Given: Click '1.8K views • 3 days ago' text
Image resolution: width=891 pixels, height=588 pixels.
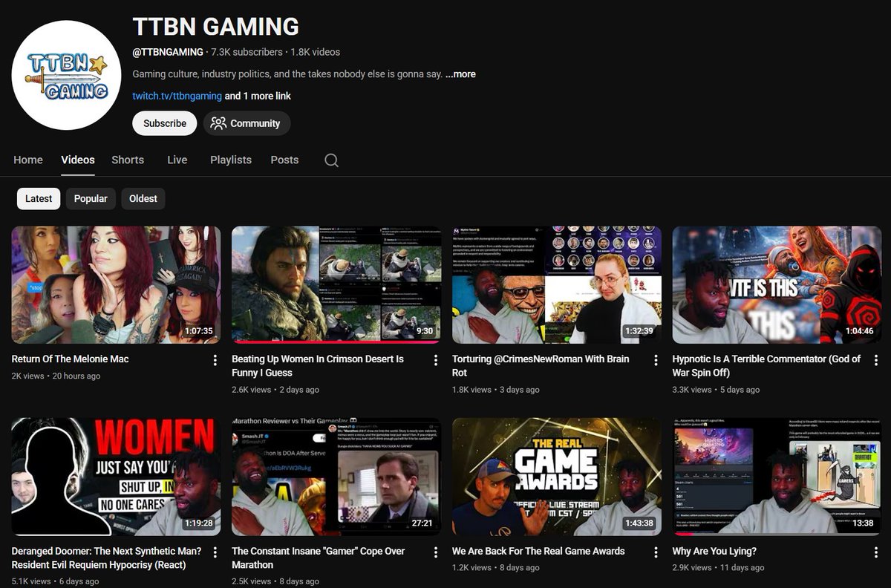Looking at the screenshot, I should [495, 390].
